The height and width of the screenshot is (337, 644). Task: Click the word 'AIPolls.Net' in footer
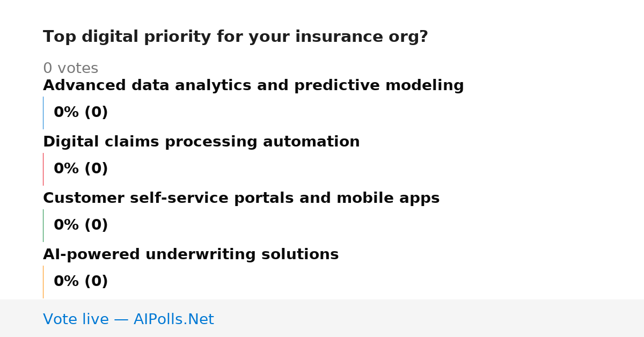click(x=173, y=319)
